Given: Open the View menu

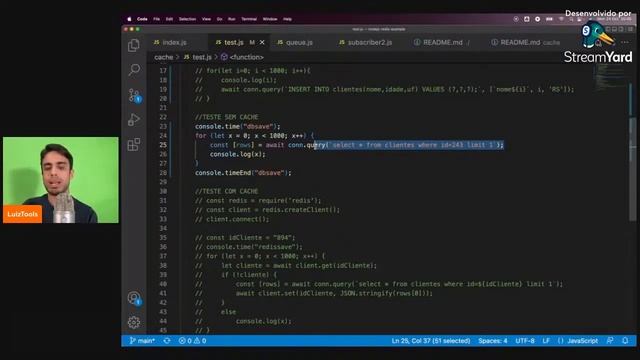Looking at the screenshot, I should 207,19.
